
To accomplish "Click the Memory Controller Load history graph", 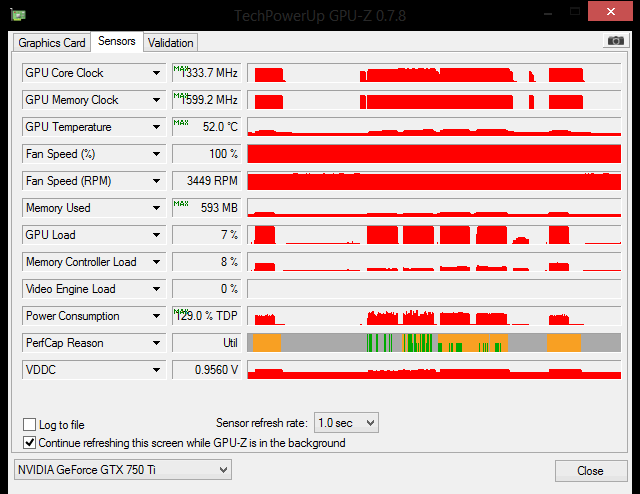I will click(434, 262).
